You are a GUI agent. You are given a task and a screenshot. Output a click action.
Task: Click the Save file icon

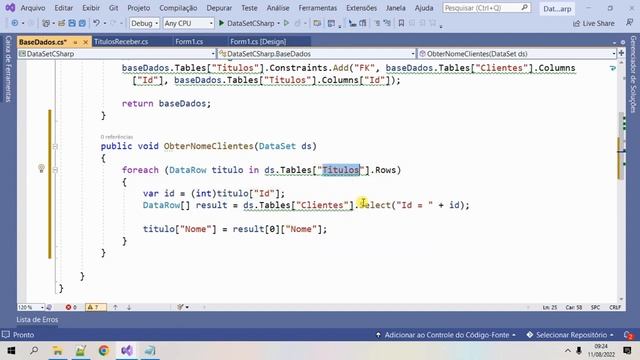[72, 23]
